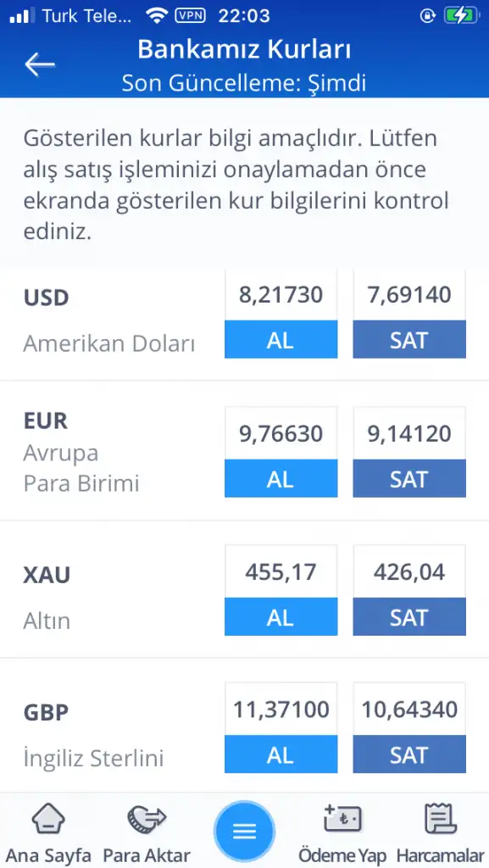Tap the Wi-Fi status icon
The width and height of the screenshot is (489, 868).
(157, 16)
